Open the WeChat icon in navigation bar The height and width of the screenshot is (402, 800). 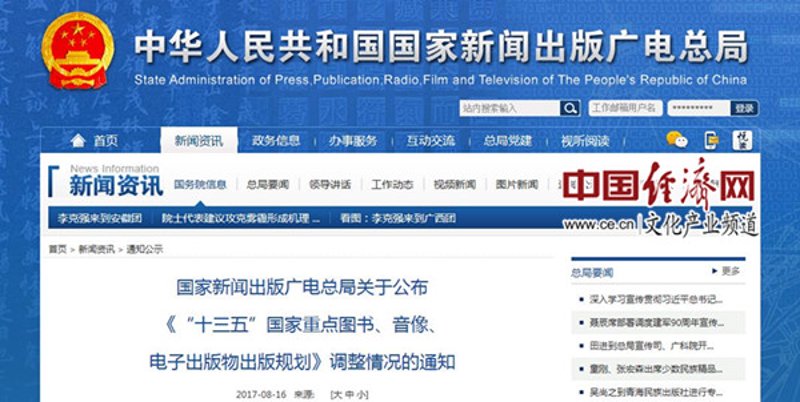pos(677,140)
